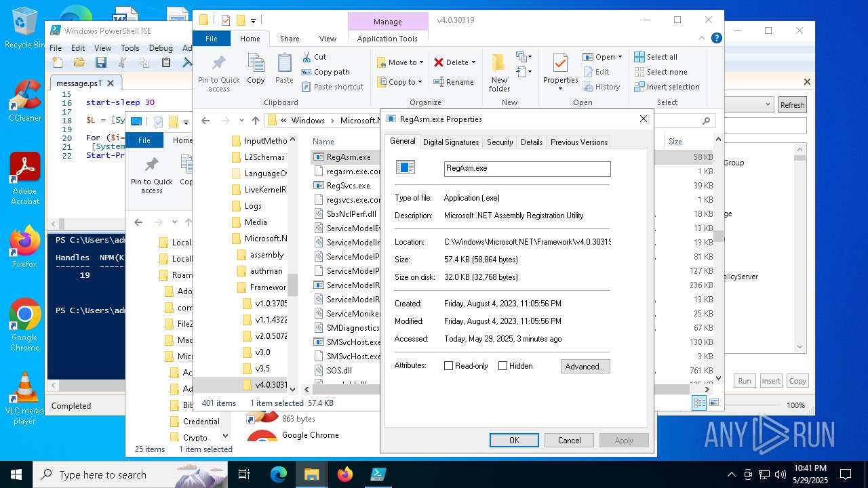Click Select none in the ribbon

(x=660, y=72)
